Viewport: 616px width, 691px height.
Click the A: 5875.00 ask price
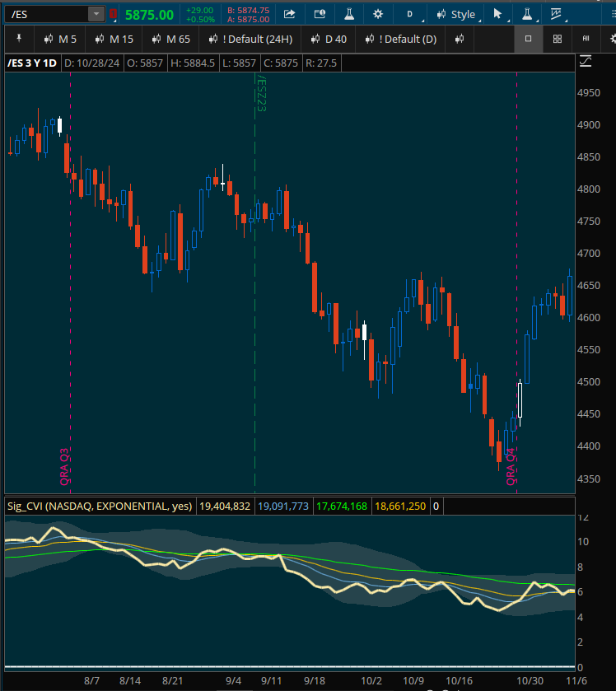click(249, 20)
